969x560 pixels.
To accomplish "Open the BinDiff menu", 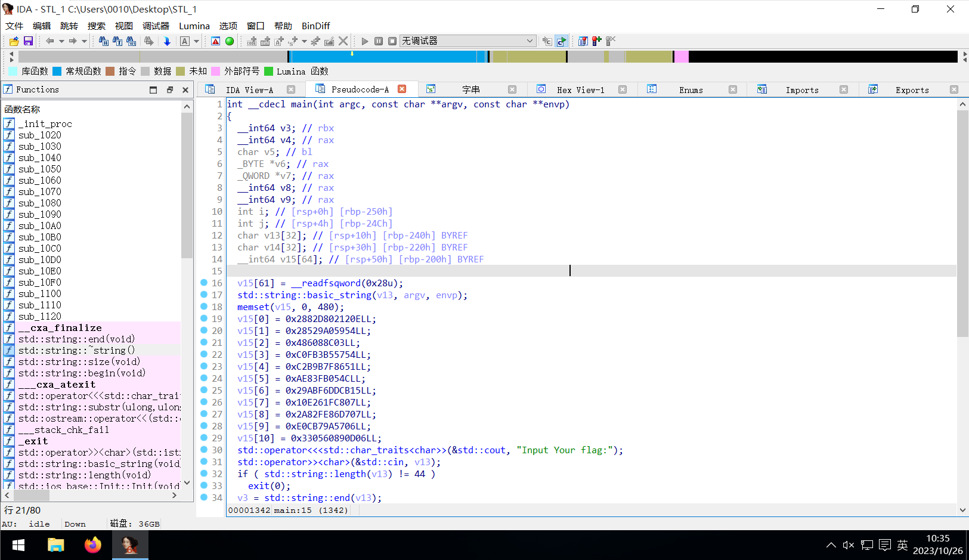I will pyautogui.click(x=316, y=26).
